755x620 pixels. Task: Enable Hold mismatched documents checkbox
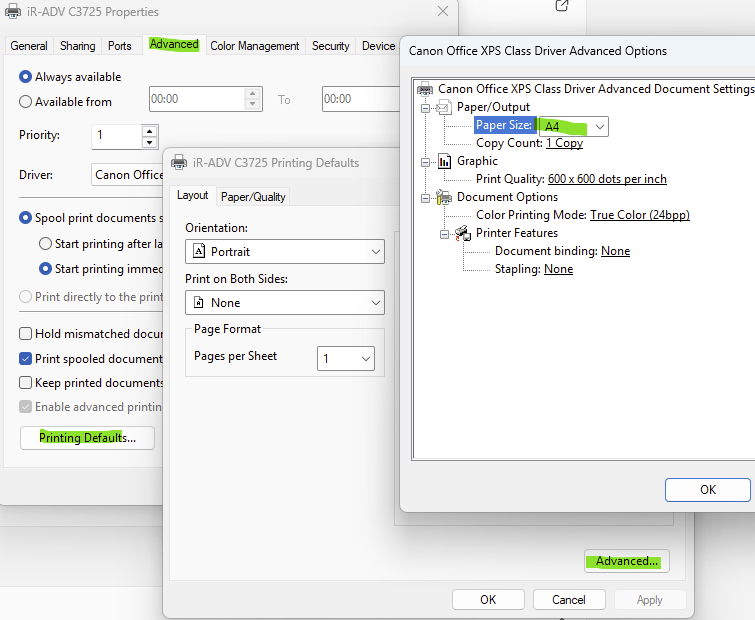click(25, 334)
